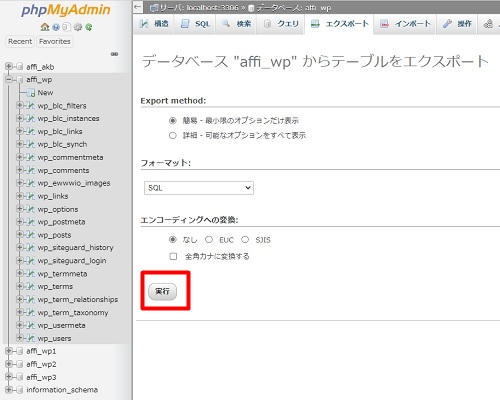Click the table icon beside wp_blc_synch
The height and width of the screenshot is (400, 500).
tap(30, 144)
